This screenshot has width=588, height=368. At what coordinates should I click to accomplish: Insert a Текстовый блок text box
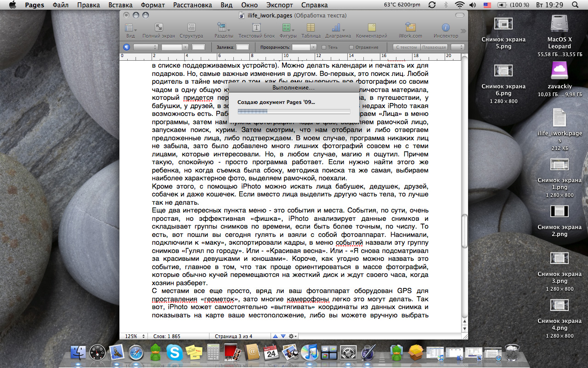(x=256, y=30)
